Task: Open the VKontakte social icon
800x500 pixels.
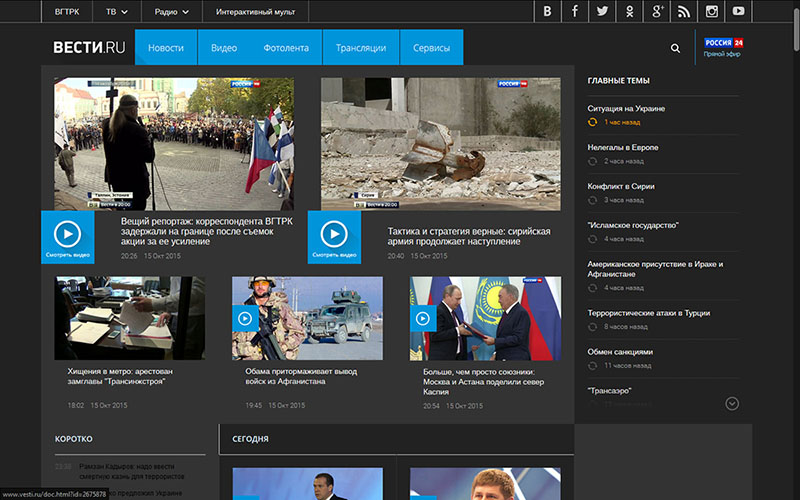Action: [x=547, y=11]
